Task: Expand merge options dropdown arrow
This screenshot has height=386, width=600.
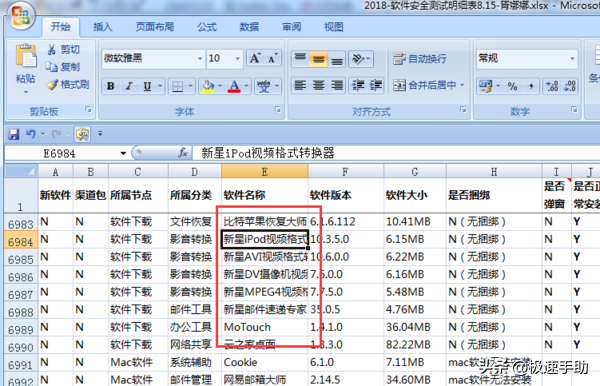Action: point(462,85)
